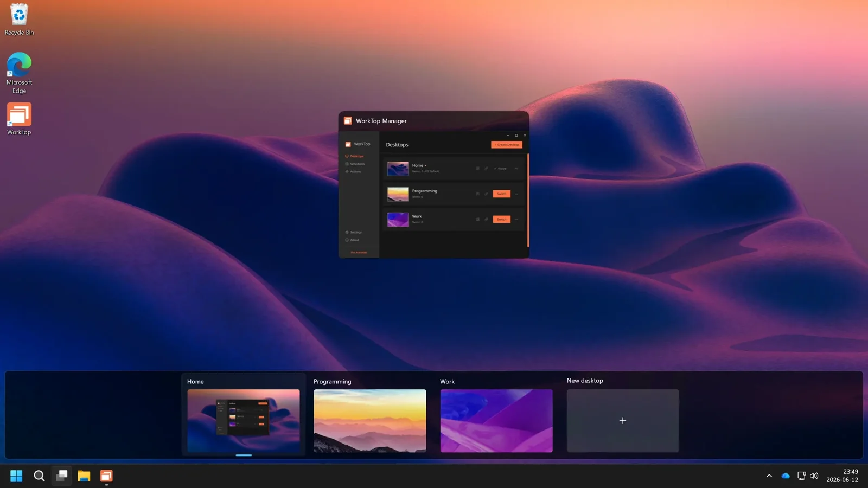Click the link icon in the Programming row

coord(486,194)
